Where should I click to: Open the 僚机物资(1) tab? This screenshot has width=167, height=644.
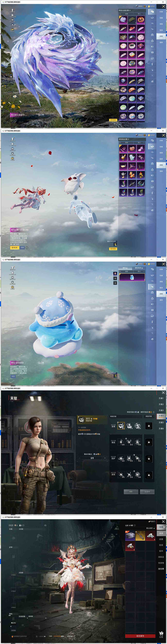[139, 268]
